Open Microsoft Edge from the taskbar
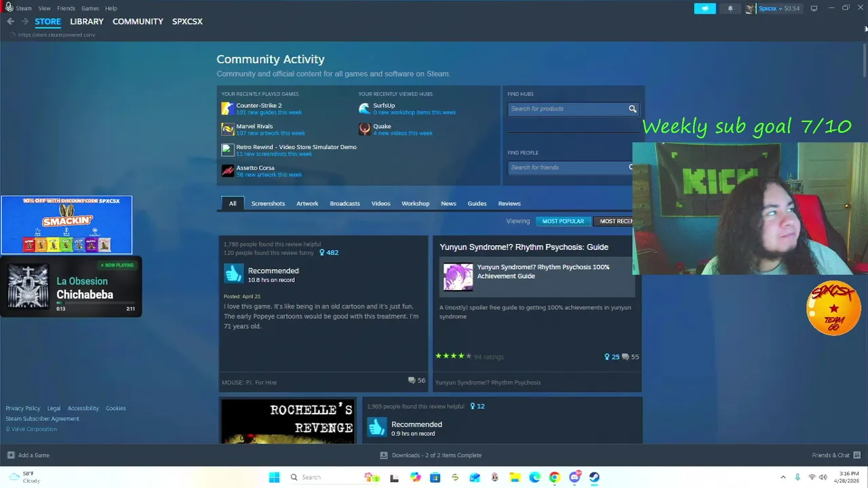 tap(534, 477)
